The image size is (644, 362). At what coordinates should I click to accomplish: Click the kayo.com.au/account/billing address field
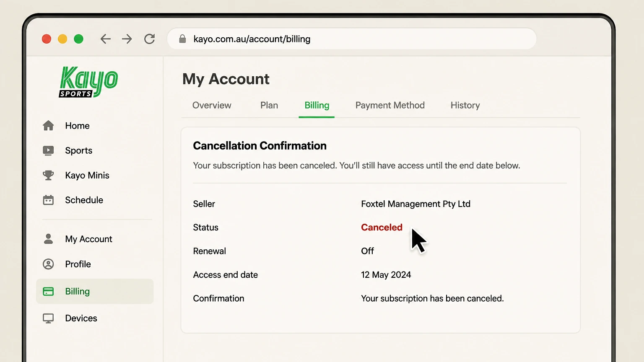(x=352, y=39)
